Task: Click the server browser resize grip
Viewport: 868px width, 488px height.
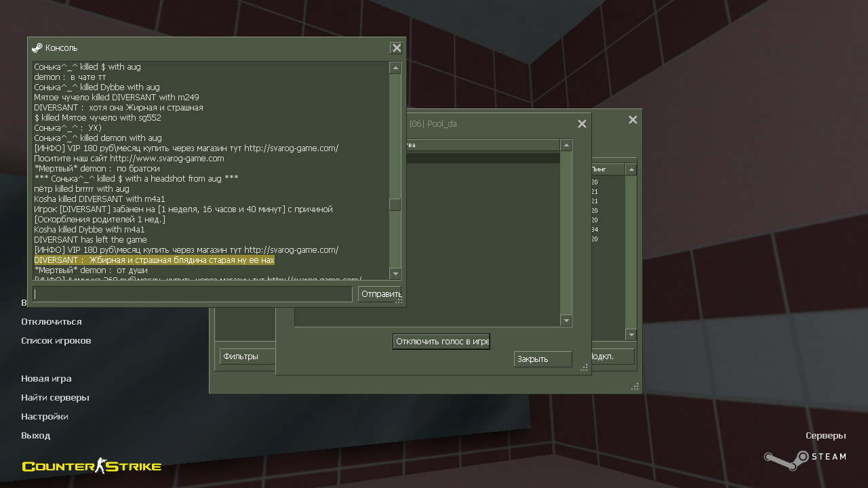Action: (635, 387)
